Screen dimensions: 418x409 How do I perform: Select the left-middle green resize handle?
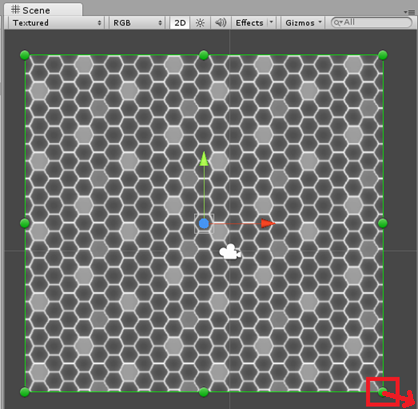25,223
